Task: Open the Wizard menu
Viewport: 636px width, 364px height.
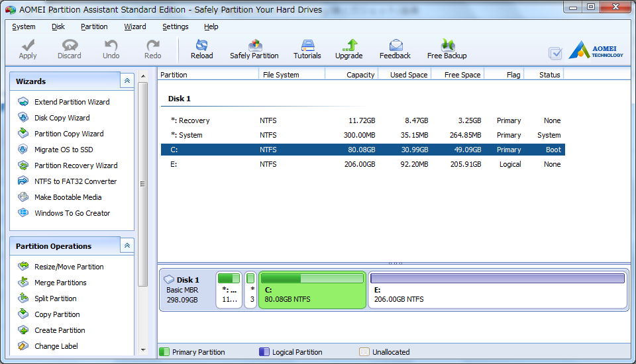Action: 135,26
